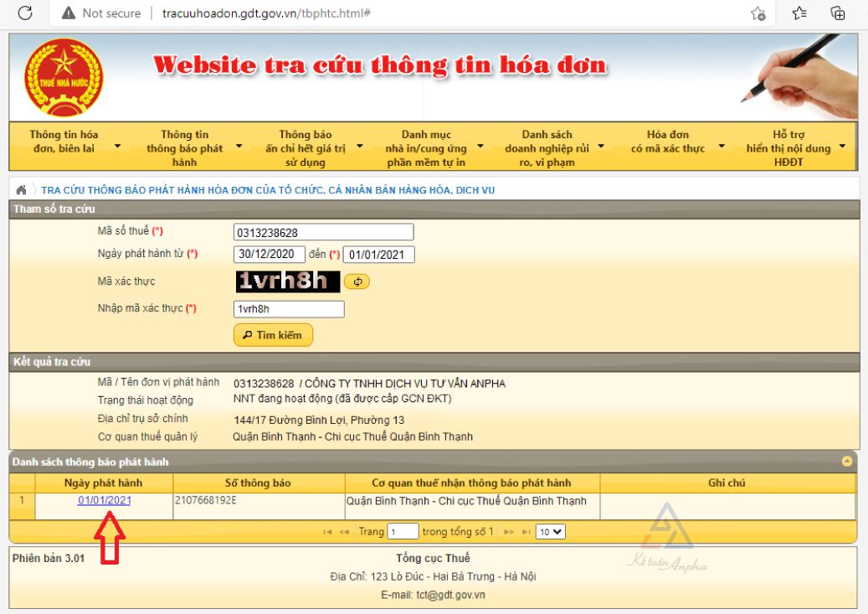Click the favorites star in the browser toolbar

[x=798, y=13]
